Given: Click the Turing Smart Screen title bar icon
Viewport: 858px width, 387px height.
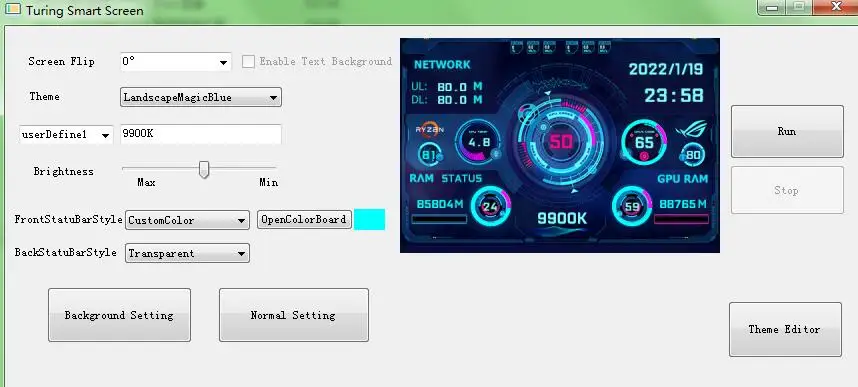Looking at the screenshot, I should click(12, 9).
